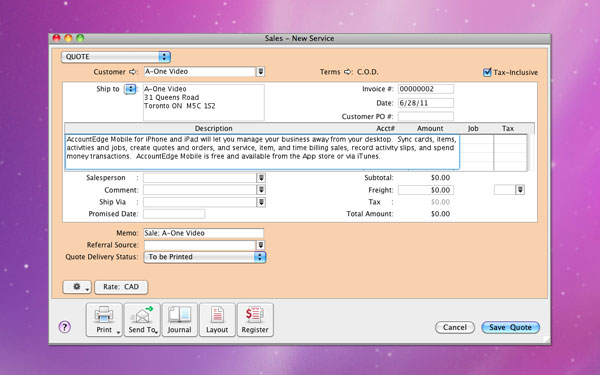This screenshot has width=600, height=375.
Task: Click the Job column header
Action: (x=473, y=129)
